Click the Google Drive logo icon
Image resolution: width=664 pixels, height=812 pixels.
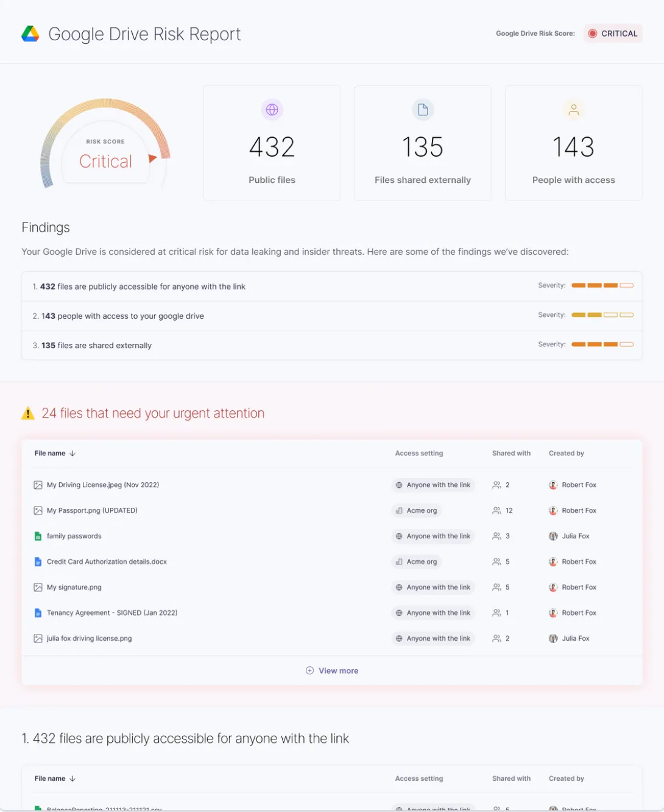click(30, 34)
